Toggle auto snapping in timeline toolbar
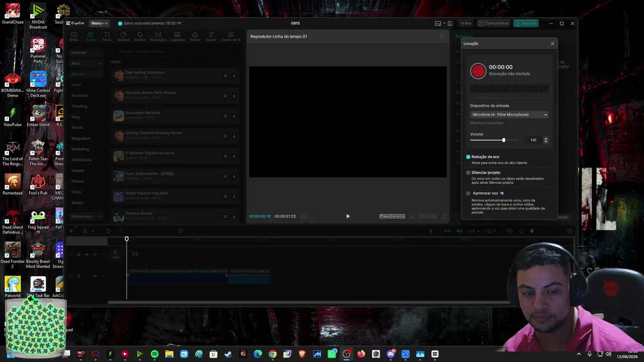Screen dimensions: 644x362 [x=459, y=231]
